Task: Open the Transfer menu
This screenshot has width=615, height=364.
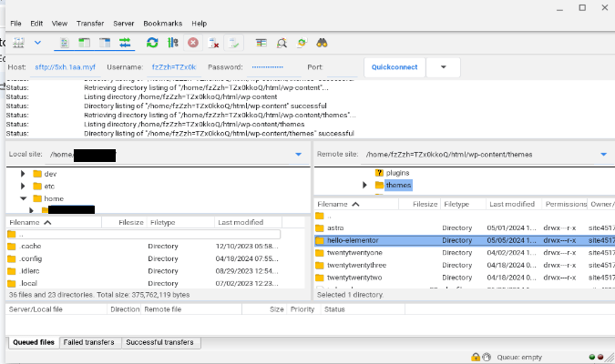Action: coord(90,24)
